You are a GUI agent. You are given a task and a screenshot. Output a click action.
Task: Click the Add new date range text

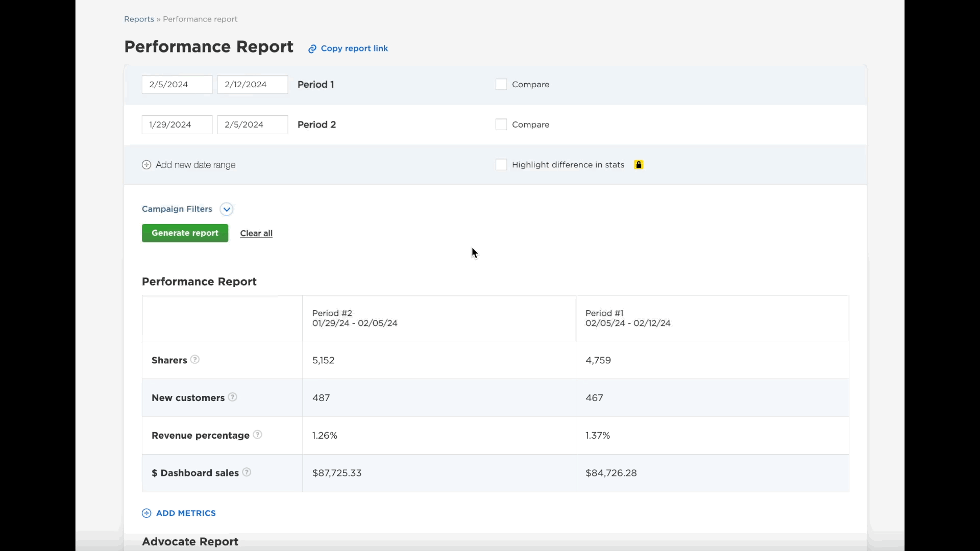pos(195,165)
